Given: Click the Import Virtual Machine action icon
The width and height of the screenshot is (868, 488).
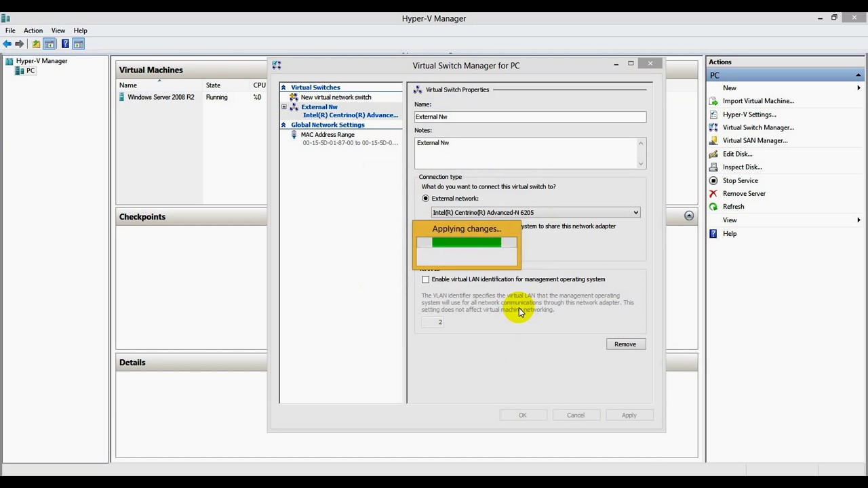Looking at the screenshot, I should coord(713,101).
